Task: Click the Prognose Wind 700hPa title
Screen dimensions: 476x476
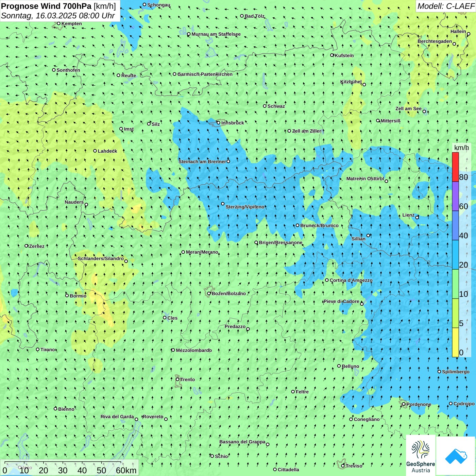Action: coord(46,6)
